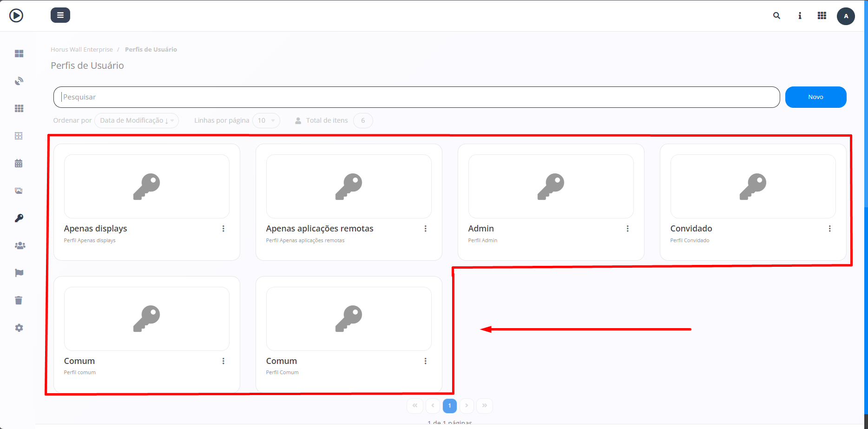Open the Linhas por página dropdown

pos(266,120)
